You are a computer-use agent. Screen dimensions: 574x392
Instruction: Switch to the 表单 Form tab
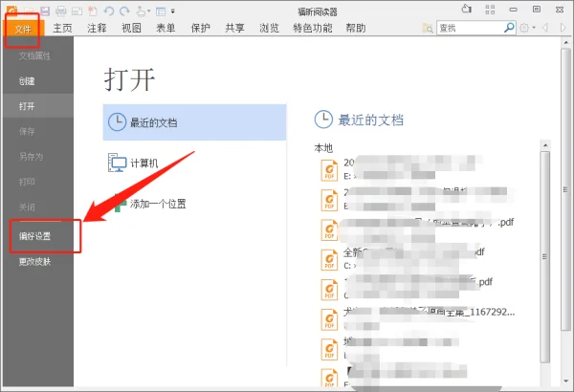(166, 28)
